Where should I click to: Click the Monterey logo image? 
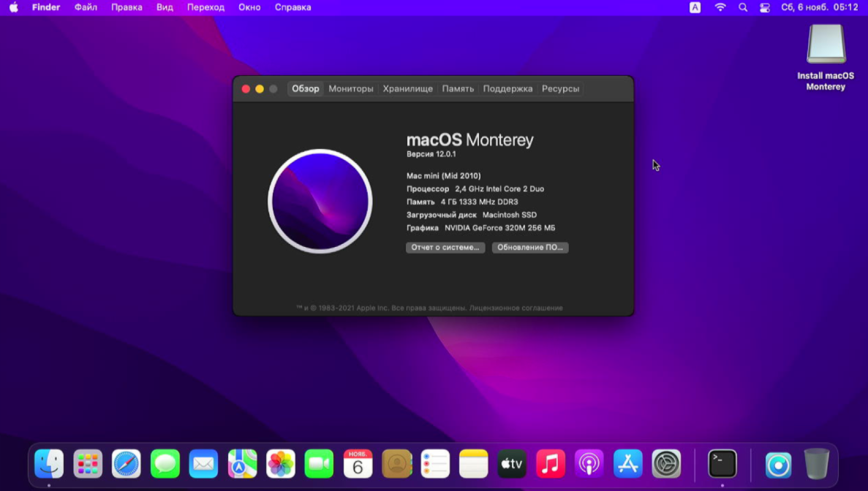coord(320,201)
